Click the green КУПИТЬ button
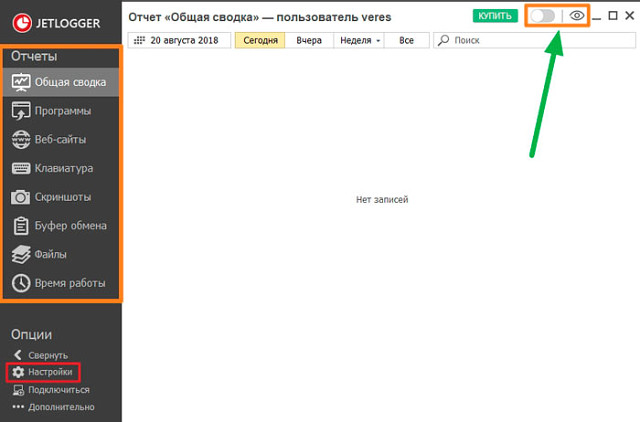The height and width of the screenshot is (422, 640). click(495, 16)
